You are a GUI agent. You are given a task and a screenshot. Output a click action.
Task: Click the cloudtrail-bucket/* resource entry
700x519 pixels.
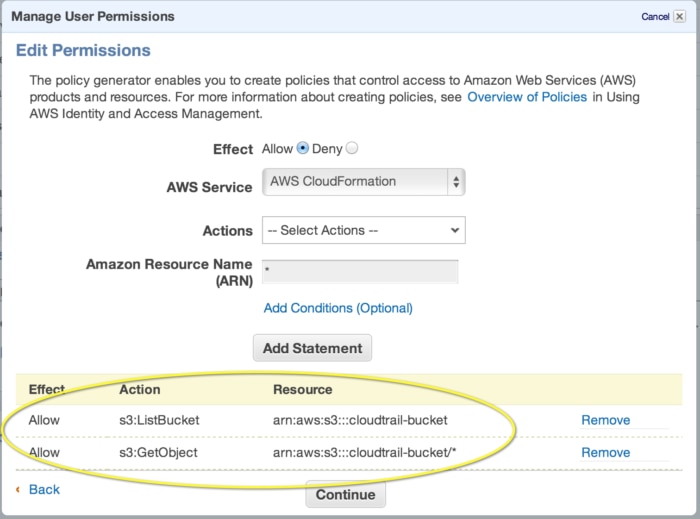[365, 452]
